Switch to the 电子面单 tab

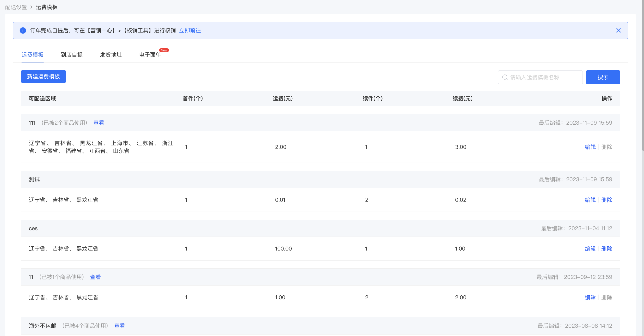[150, 55]
